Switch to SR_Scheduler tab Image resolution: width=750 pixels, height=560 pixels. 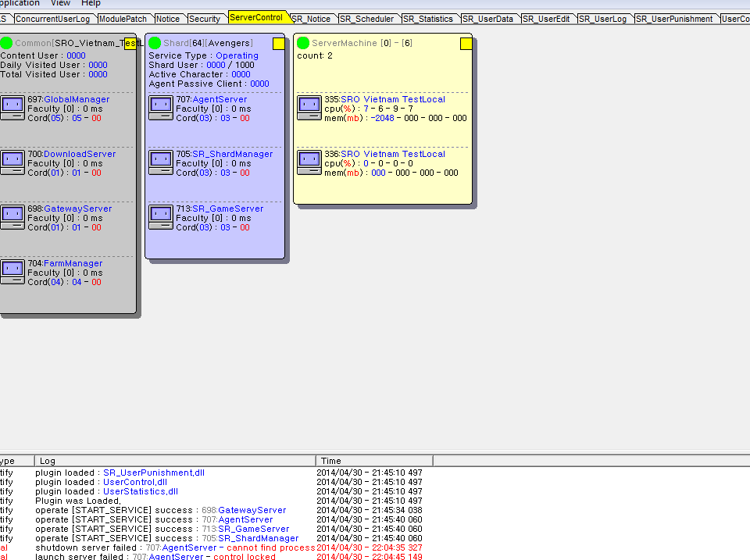click(367, 19)
